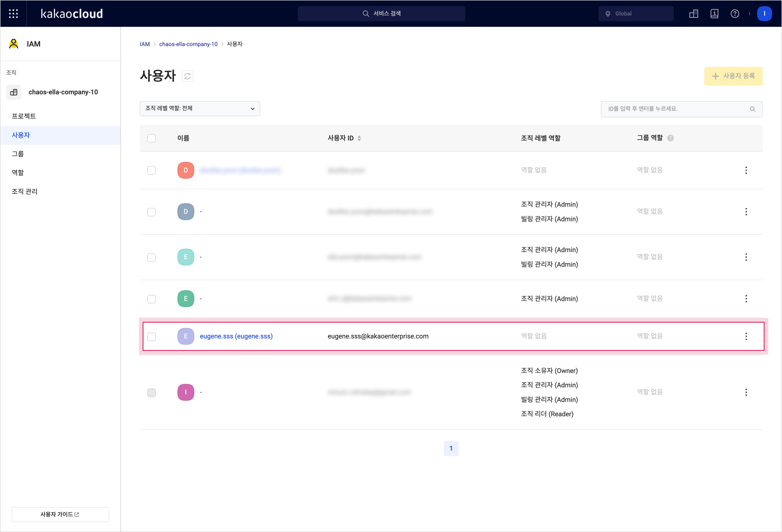Click IAM breadcrumb link

(145, 44)
